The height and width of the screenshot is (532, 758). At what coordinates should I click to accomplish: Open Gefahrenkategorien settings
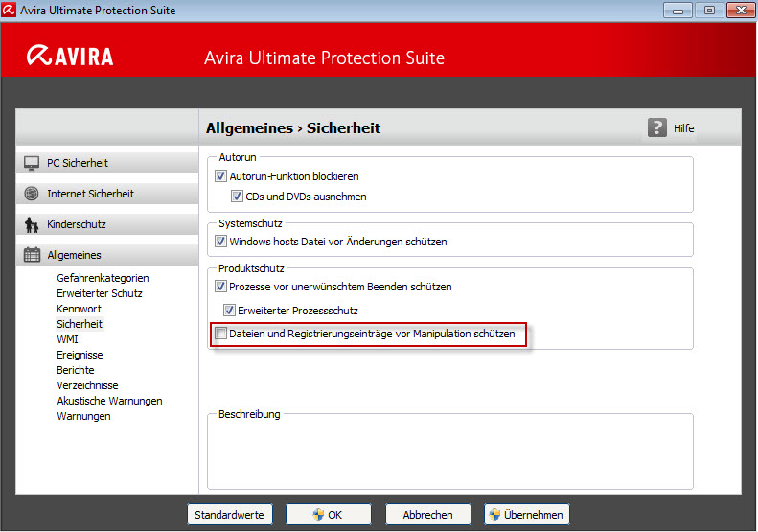tap(103, 278)
